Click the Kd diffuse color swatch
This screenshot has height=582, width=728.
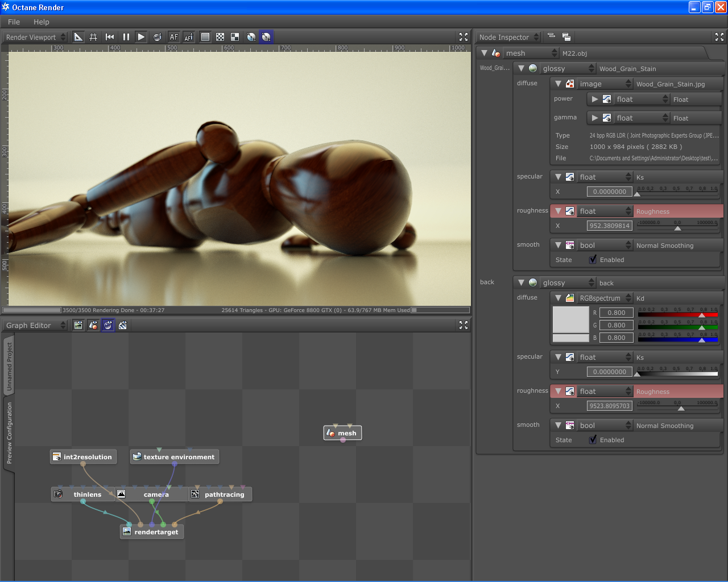tap(570, 319)
